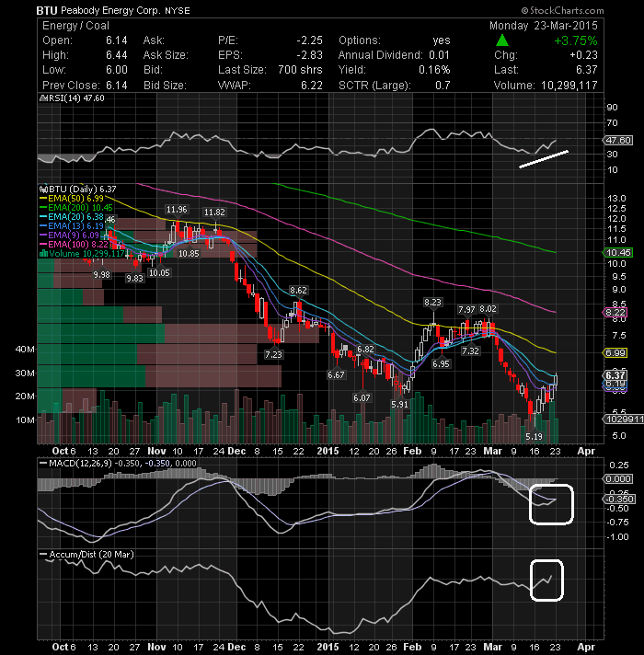Click the green EMA(200) legend color dash
The height and width of the screenshot is (655, 644).
(x=43, y=208)
